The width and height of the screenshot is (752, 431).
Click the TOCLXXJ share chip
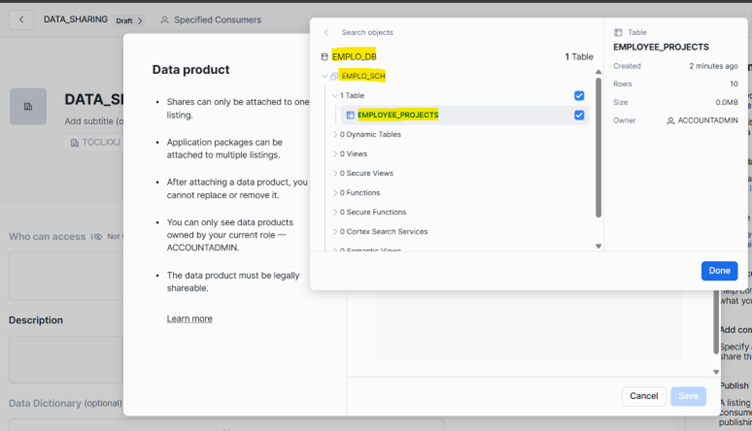coord(94,142)
